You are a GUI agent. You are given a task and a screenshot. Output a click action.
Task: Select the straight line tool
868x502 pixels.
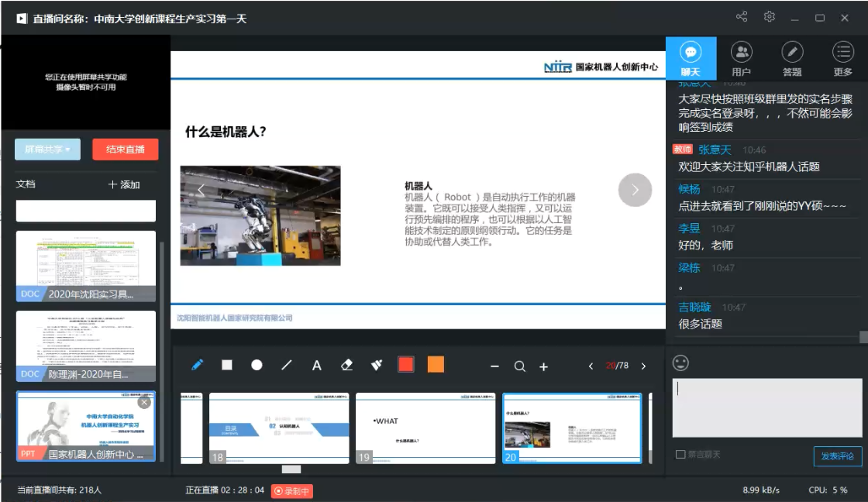pos(286,365)
